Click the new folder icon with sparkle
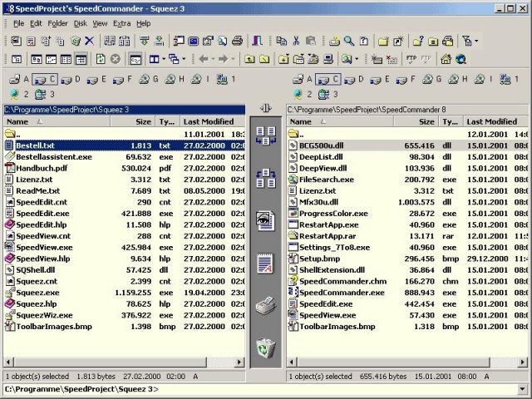 pos(383,42)
